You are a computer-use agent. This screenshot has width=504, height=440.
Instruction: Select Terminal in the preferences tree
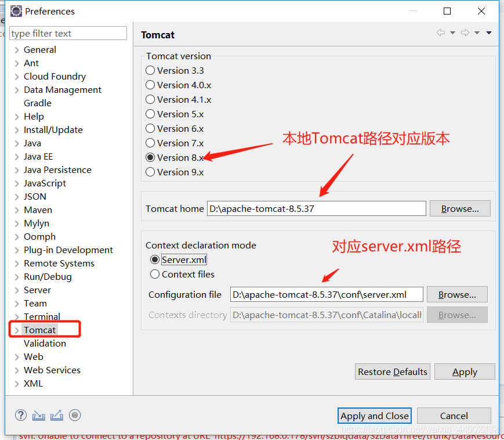tap(42, 317)
